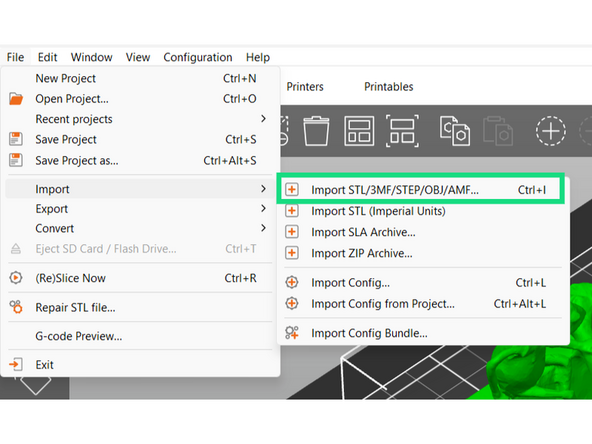Select the Convert menu entry

point(140,228)
